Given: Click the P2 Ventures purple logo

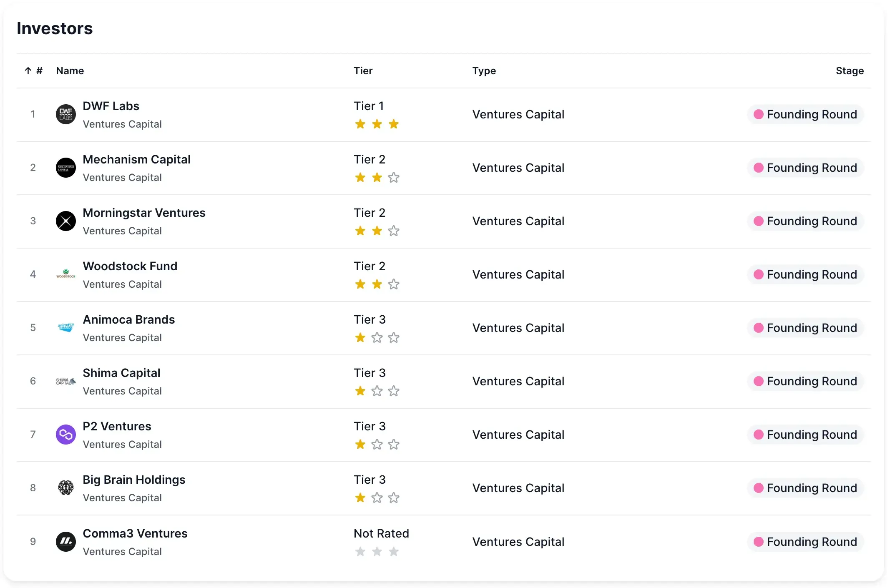Looking at the screenshot, I should 66,435.
